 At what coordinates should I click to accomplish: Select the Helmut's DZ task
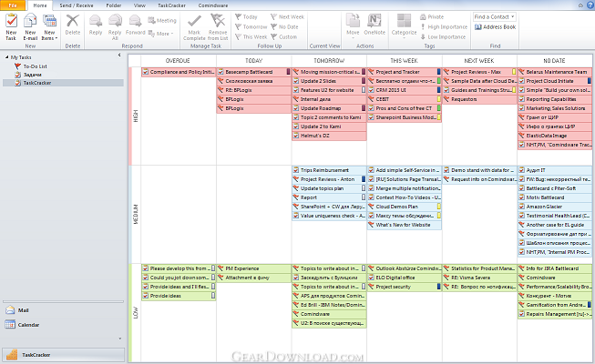pos(329,136)
